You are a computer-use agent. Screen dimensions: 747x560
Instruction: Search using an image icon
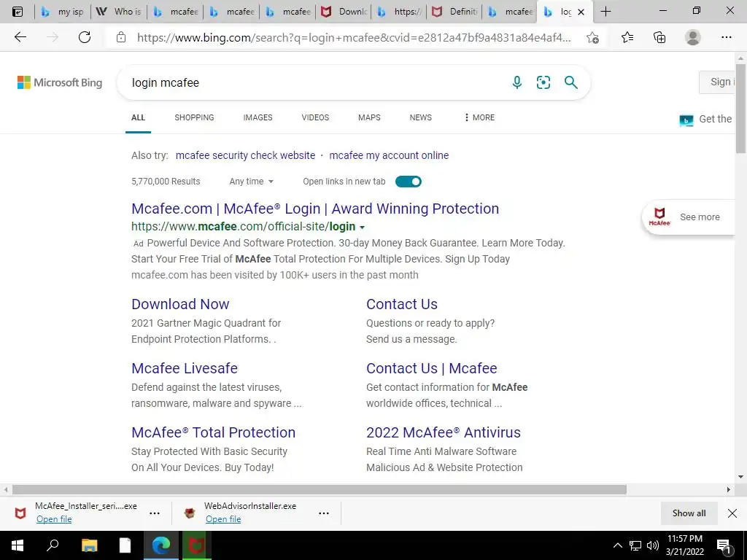tap(543, 82)
